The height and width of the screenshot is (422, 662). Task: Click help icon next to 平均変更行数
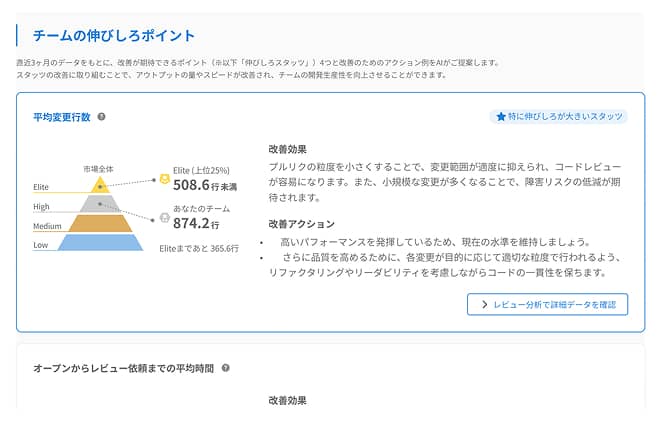tap(101, 116)
